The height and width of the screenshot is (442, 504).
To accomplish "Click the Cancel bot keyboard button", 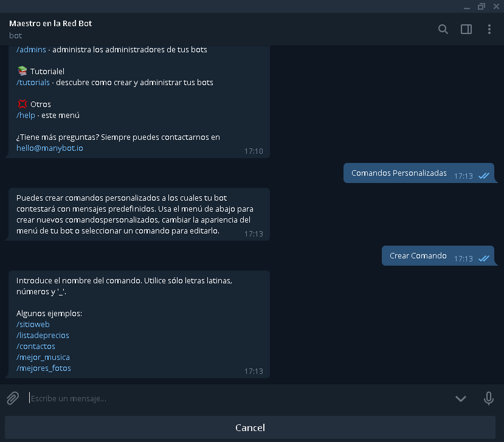I will coord(250,427).
